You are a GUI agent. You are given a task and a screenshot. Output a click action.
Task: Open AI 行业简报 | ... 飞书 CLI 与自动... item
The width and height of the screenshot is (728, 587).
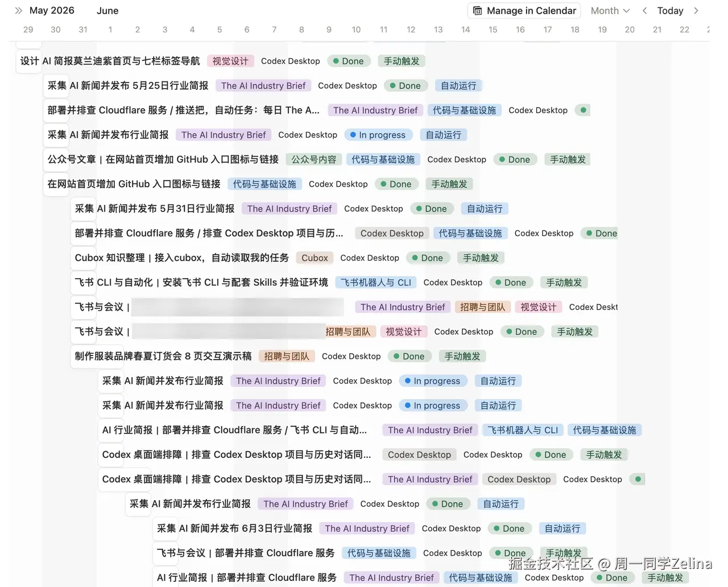point(234,430)
